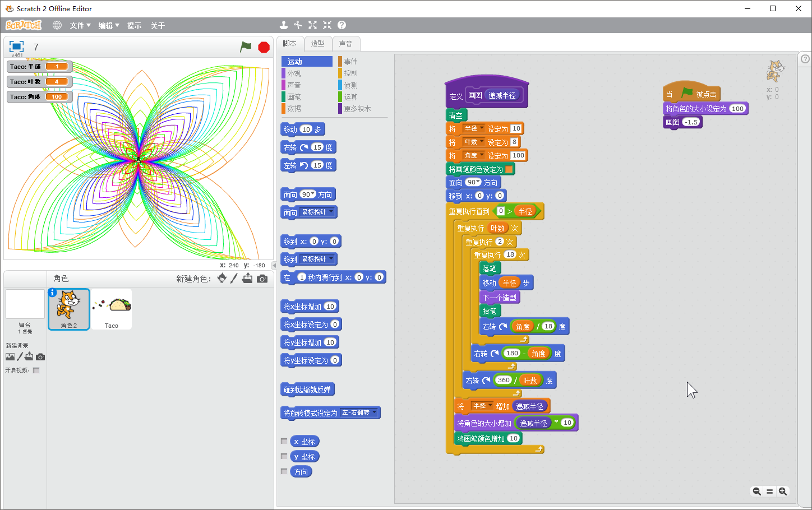Select the Taco sprite thumbnail

tap(112, 309)
